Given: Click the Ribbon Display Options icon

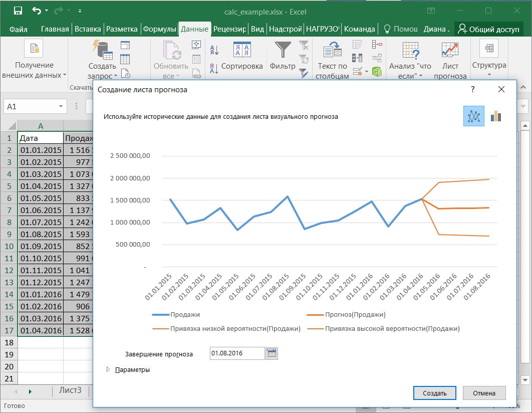Looking at the screenshot, I should [431, 11].
